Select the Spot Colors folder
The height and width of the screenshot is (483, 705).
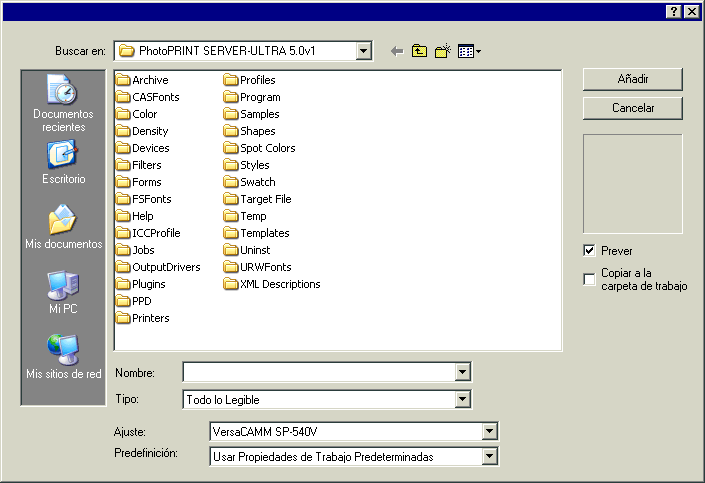point(259,148)
